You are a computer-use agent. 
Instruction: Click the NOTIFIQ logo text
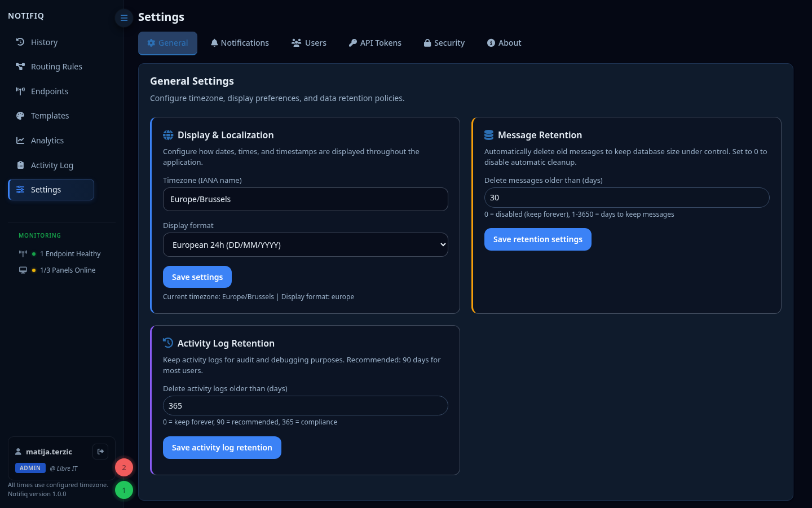[26, 16]
